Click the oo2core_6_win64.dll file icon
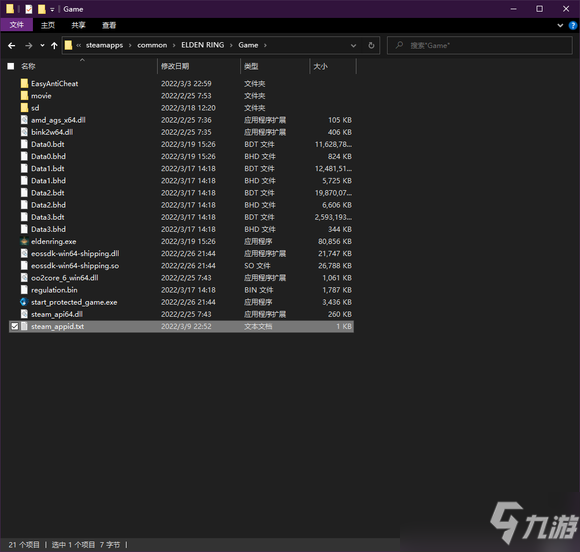580x552 pixels. tap(24, 278)
